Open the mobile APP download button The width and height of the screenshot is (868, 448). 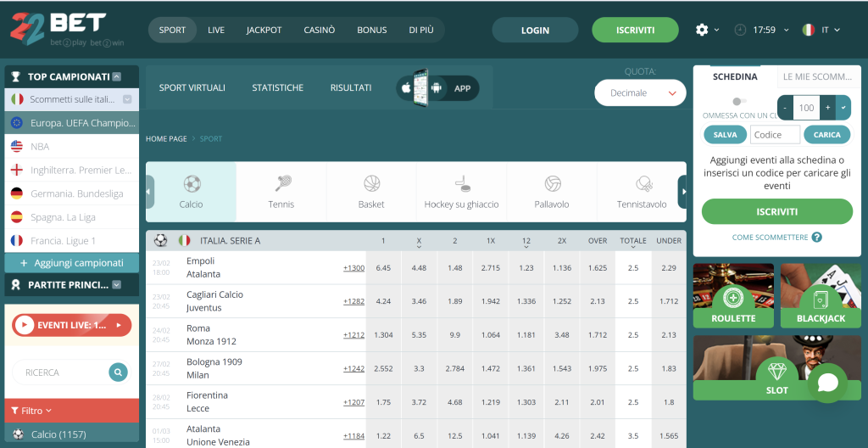point(438,87)
